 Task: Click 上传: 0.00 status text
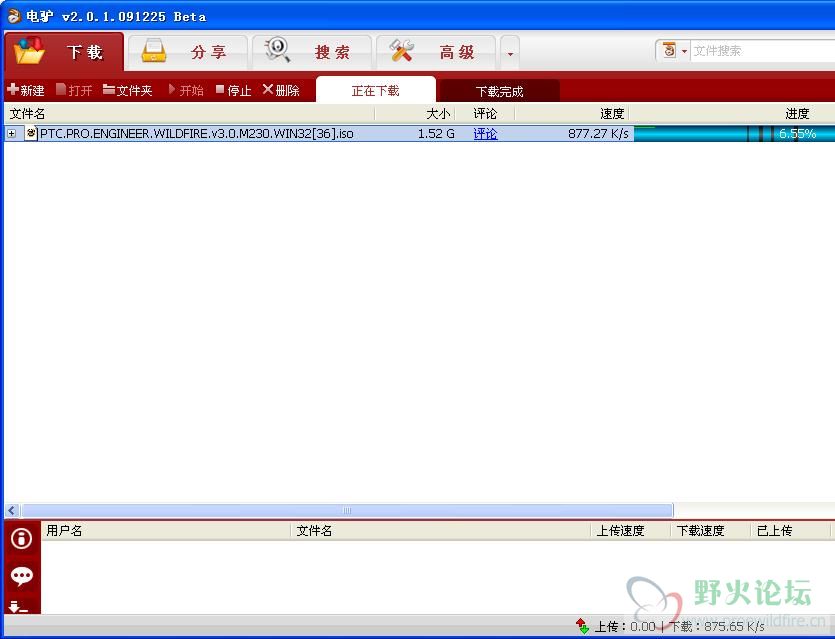tap(625, 627)
